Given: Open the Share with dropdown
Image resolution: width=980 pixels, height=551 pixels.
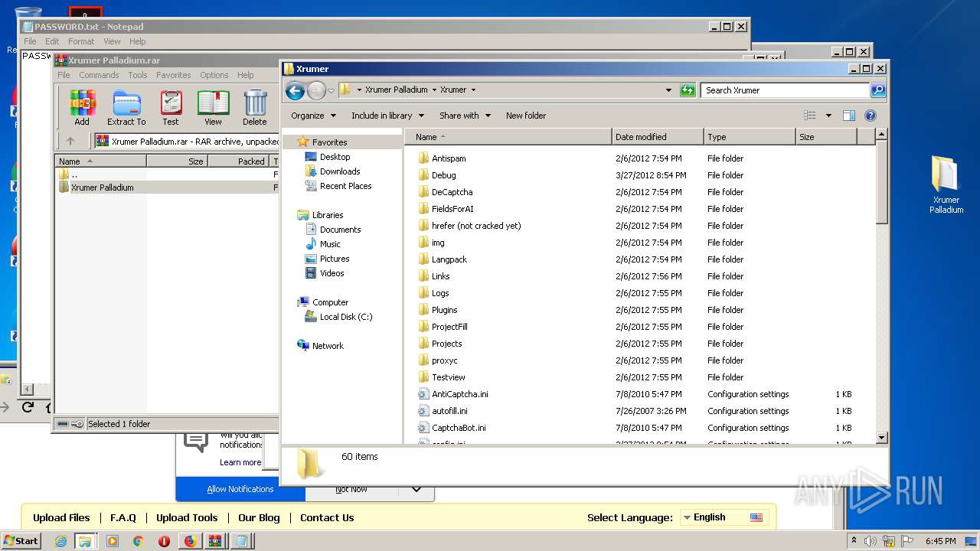Looking at the screenshot, I should (x=465, y=116).
